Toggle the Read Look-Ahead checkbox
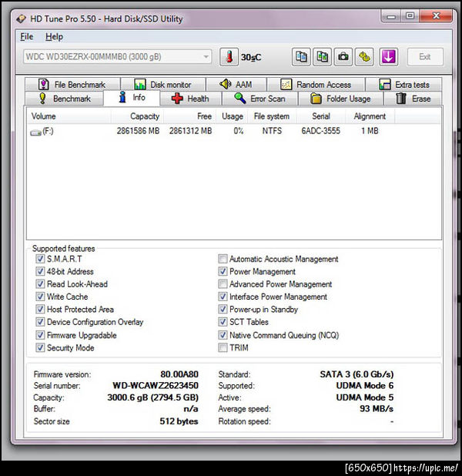 [40, 284]
